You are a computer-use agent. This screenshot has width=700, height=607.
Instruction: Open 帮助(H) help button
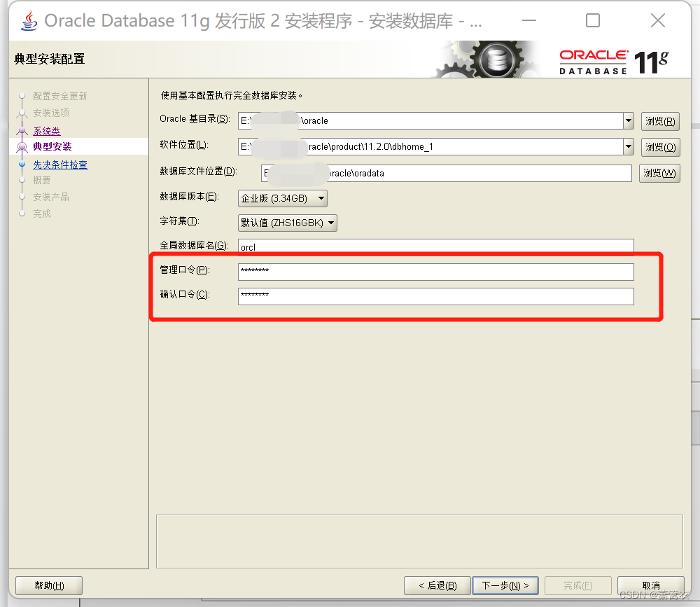49,585
